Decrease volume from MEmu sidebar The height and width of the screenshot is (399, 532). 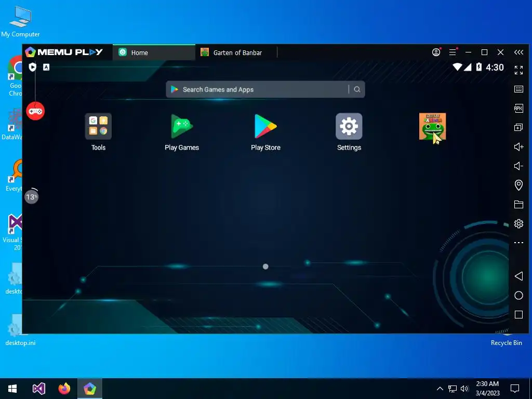(x=518, y=166)
